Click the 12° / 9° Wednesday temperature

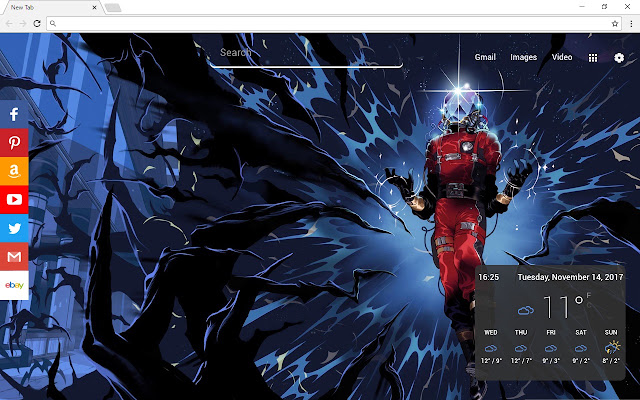coord(491,361)
